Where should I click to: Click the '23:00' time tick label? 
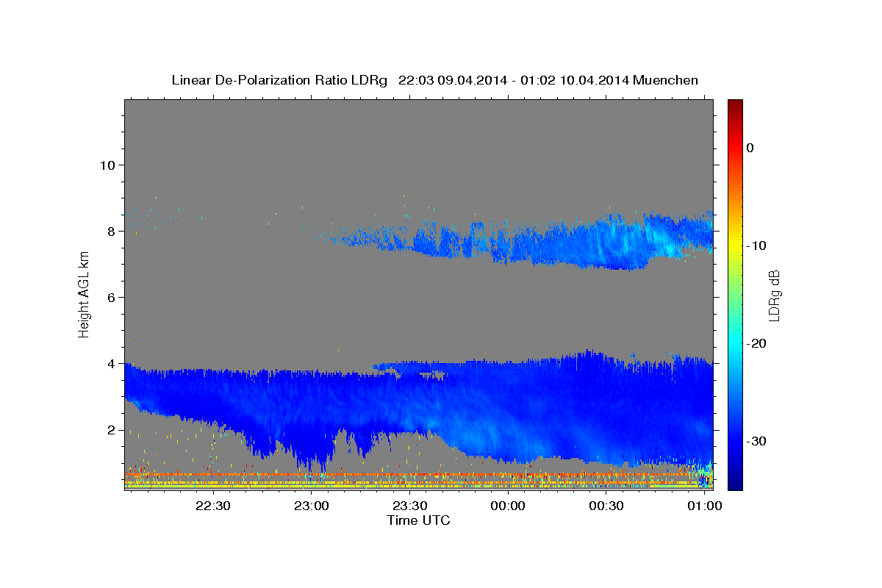pyautogui.click(x=312, y=506)
